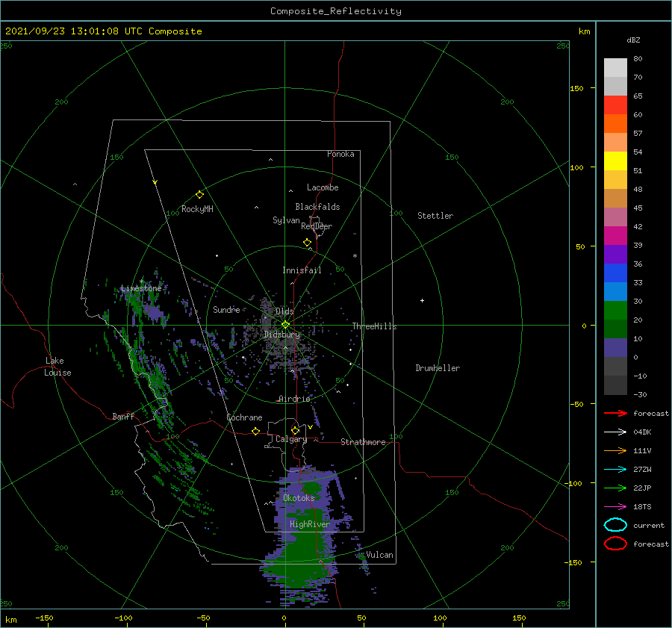Screen dimensions: 672x628
Task: Click the Vulcan town label
Action: click(x=379, y=555)
